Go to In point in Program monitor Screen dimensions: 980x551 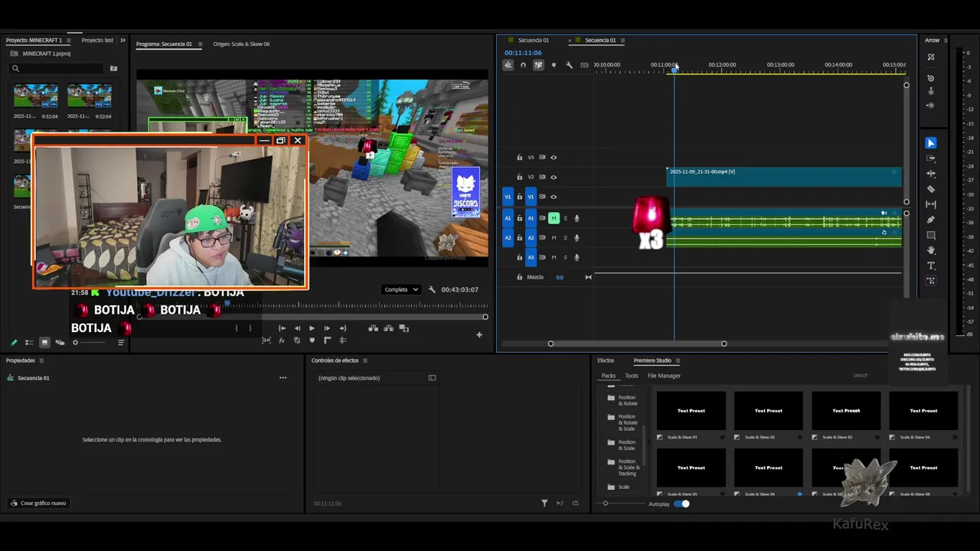(282, 328)
